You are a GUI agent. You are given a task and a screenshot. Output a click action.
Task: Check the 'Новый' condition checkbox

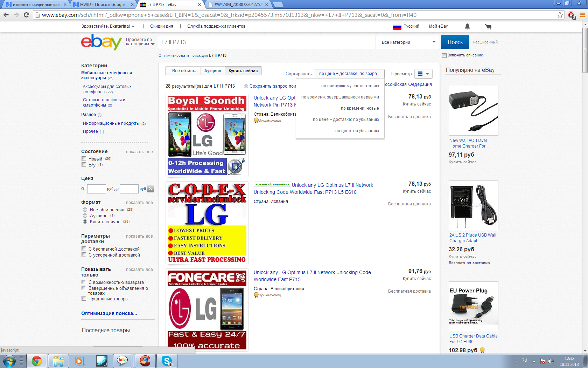(x=84, y=159)
